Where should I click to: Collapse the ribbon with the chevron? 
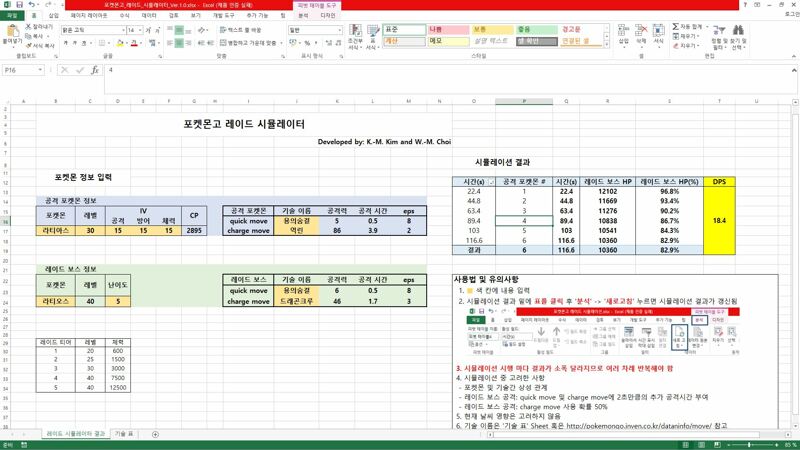click(794, 56)
